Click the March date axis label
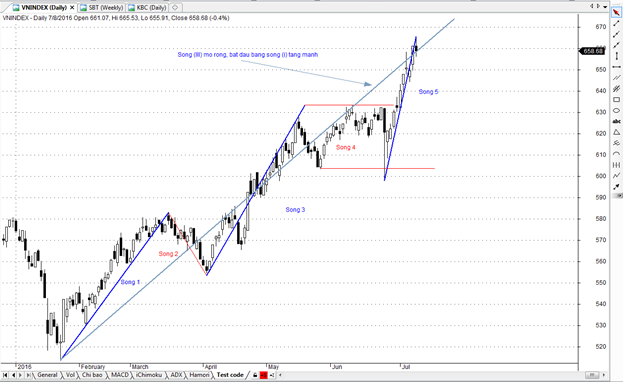 [x=140, y=367]
